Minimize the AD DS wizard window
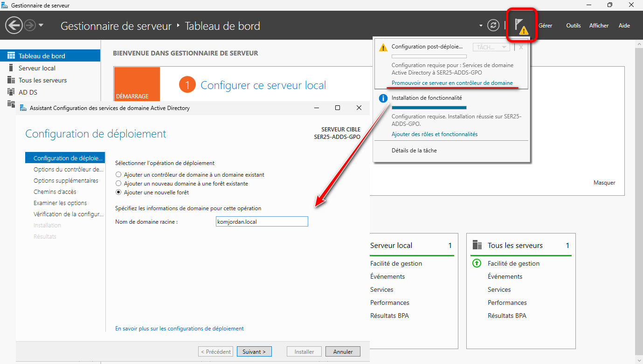Viewport: 643px width, 364px height. coord(317,108)
